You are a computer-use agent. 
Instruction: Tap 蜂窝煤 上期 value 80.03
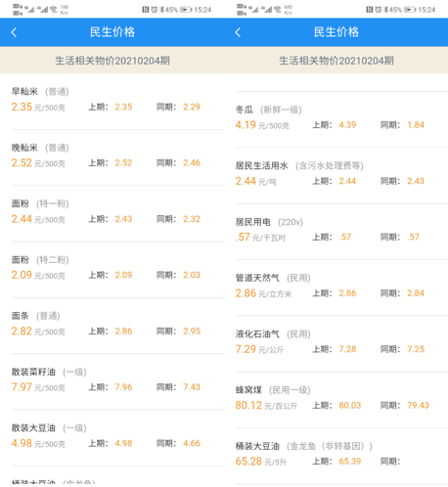pos(350,406)
